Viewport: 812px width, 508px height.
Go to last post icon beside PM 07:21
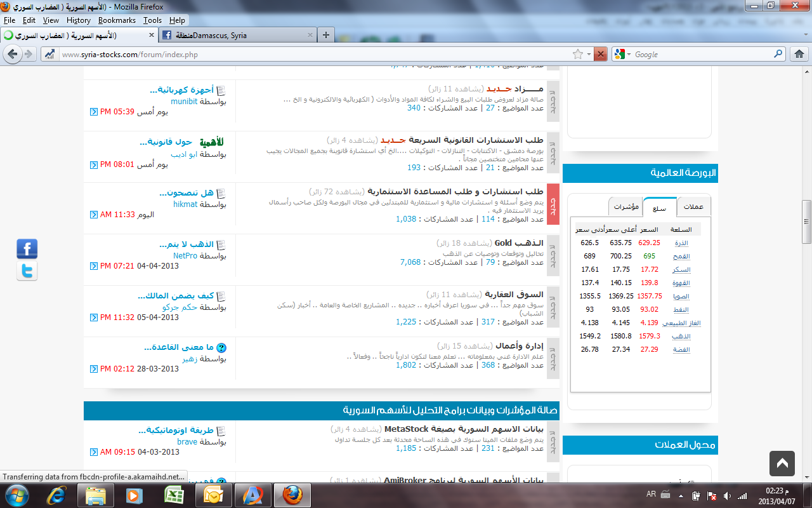click(x=94, y=266)
